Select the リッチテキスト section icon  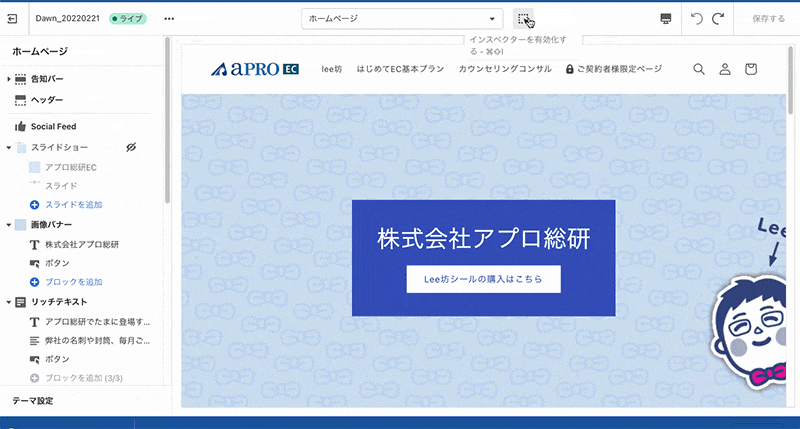(20, 302)
